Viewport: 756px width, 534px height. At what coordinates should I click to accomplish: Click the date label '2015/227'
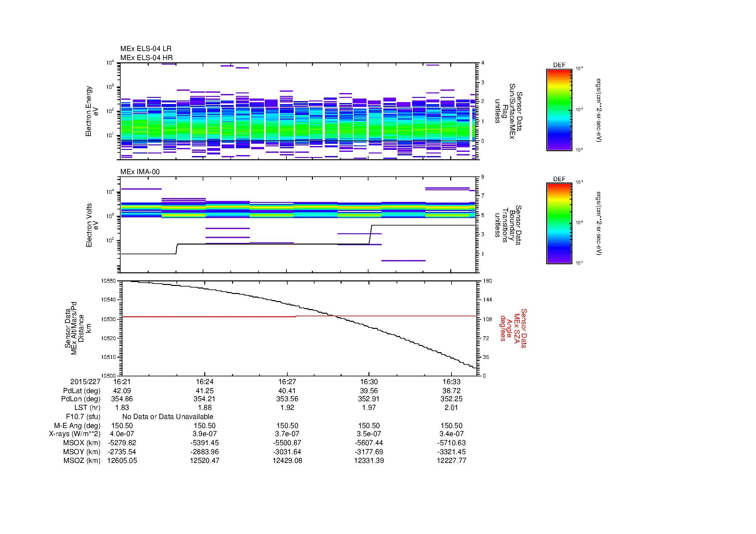(85, 382)
